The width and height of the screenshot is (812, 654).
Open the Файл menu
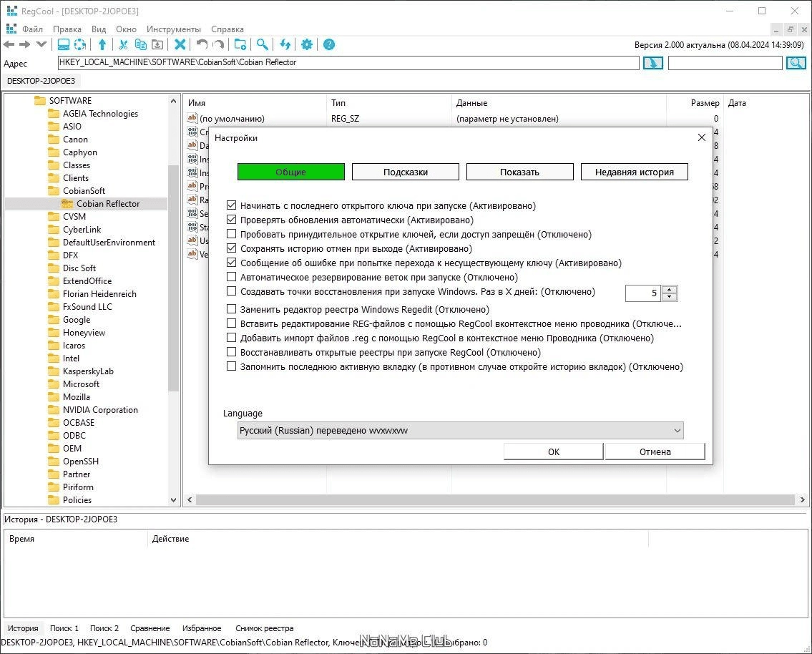point(32,29)
